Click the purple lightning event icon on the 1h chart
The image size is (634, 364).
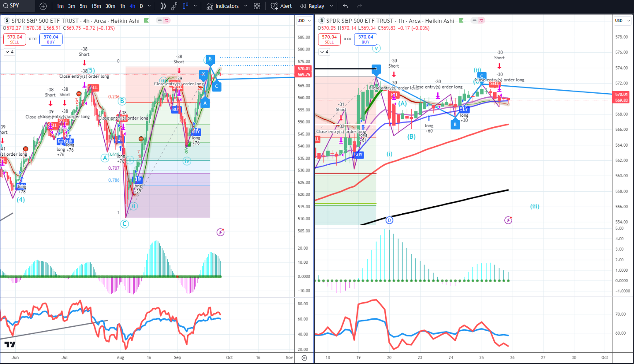(508, 220)
